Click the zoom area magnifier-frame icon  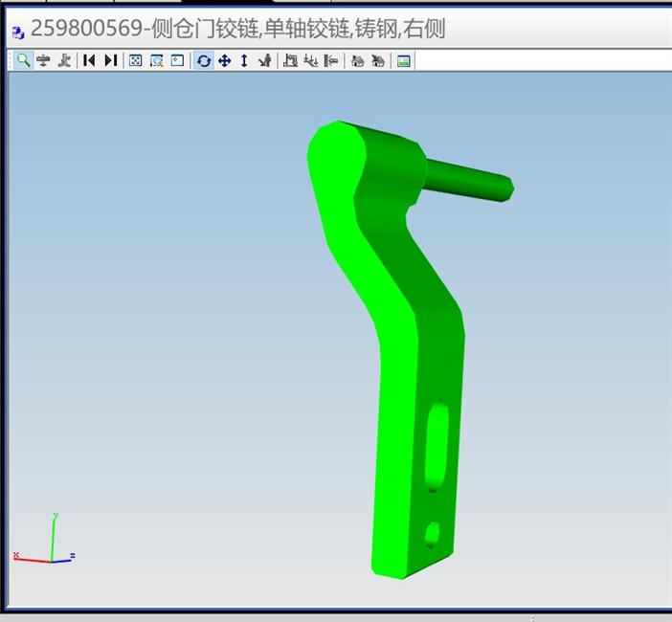[x=156, y=60]
